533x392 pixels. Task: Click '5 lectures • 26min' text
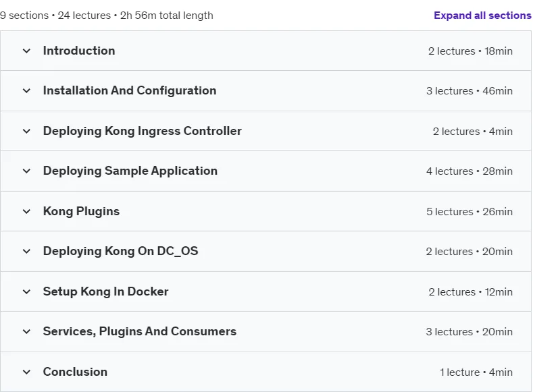click(x=469, y=212)
